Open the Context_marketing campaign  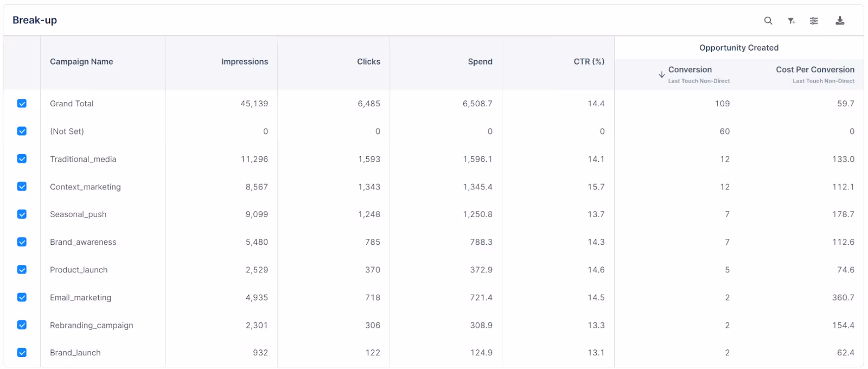85,187
